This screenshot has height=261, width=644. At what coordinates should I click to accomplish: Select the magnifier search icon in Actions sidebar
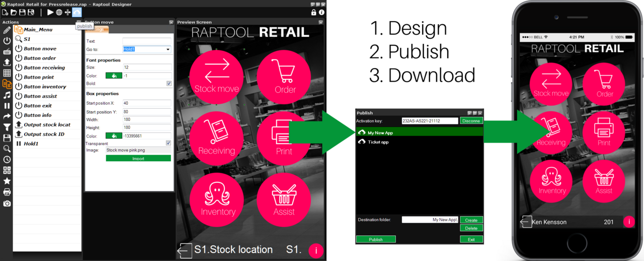7,149
